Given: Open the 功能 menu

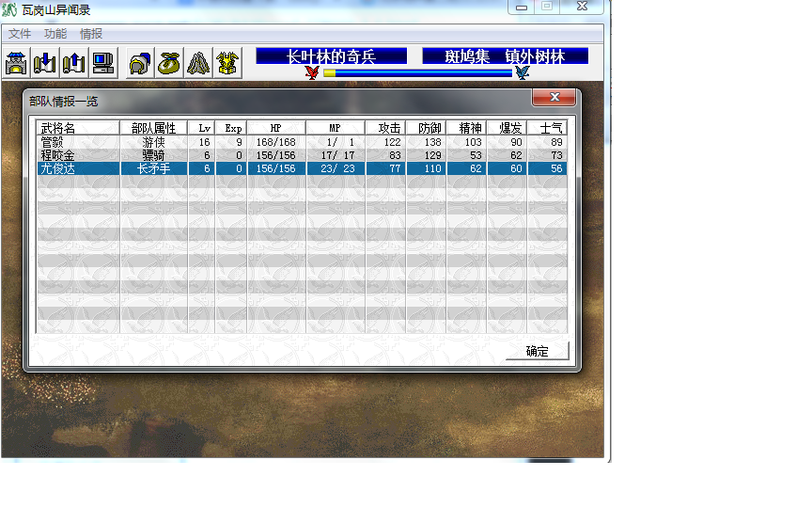Looking at the screenshot, I should [55, 34].
